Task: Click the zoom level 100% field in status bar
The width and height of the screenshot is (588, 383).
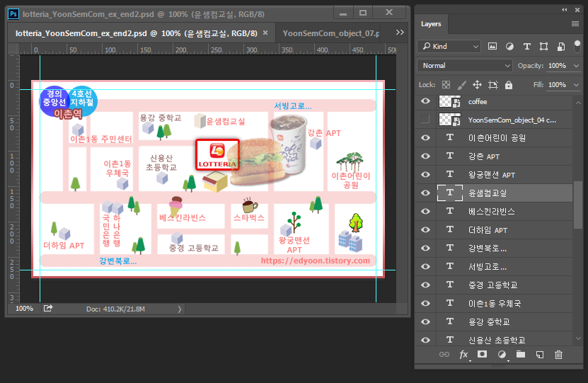Action: coord(24,309)
